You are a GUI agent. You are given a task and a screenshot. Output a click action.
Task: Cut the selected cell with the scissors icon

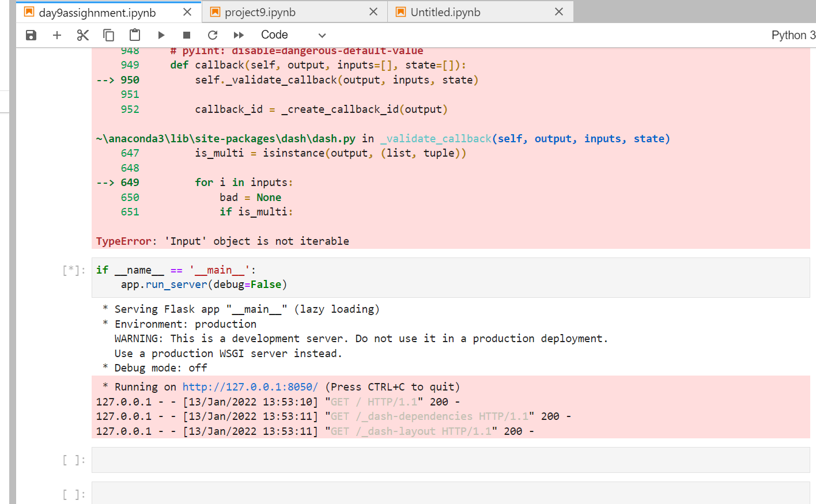[83, 35]
